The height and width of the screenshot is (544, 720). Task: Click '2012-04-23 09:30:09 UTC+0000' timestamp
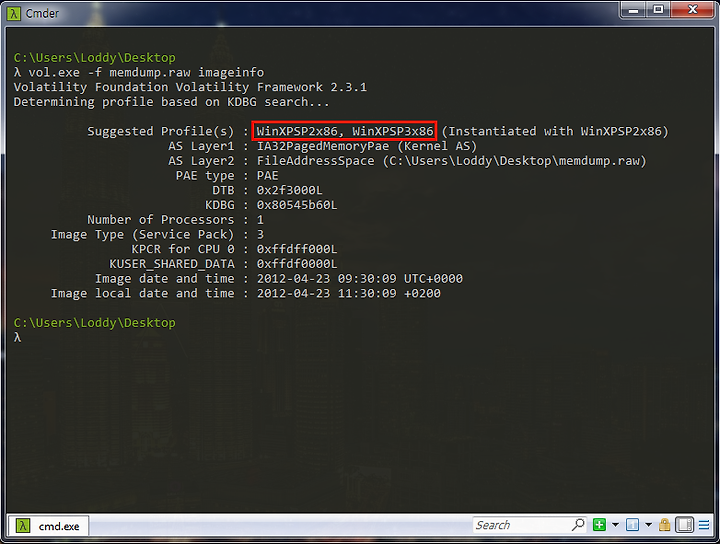click(x=360, y=279)
